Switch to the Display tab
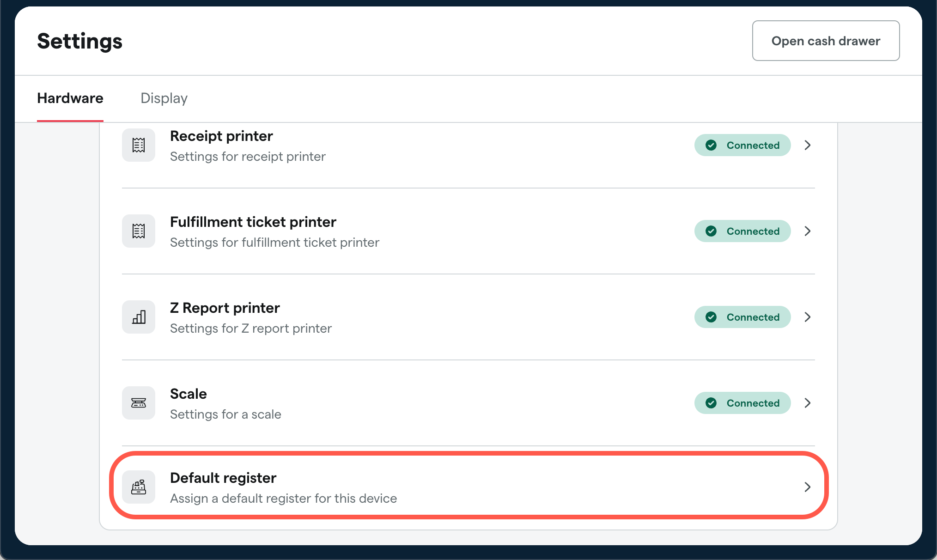Viewport: 937px width, 560px height. (164, 98)
